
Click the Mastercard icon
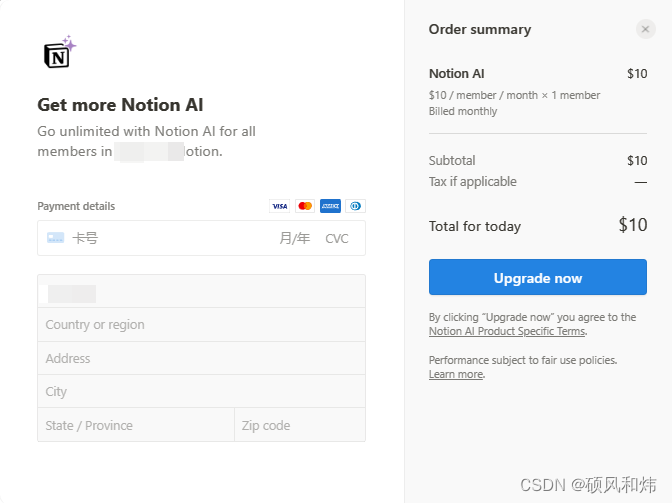[x=305, y=206]
